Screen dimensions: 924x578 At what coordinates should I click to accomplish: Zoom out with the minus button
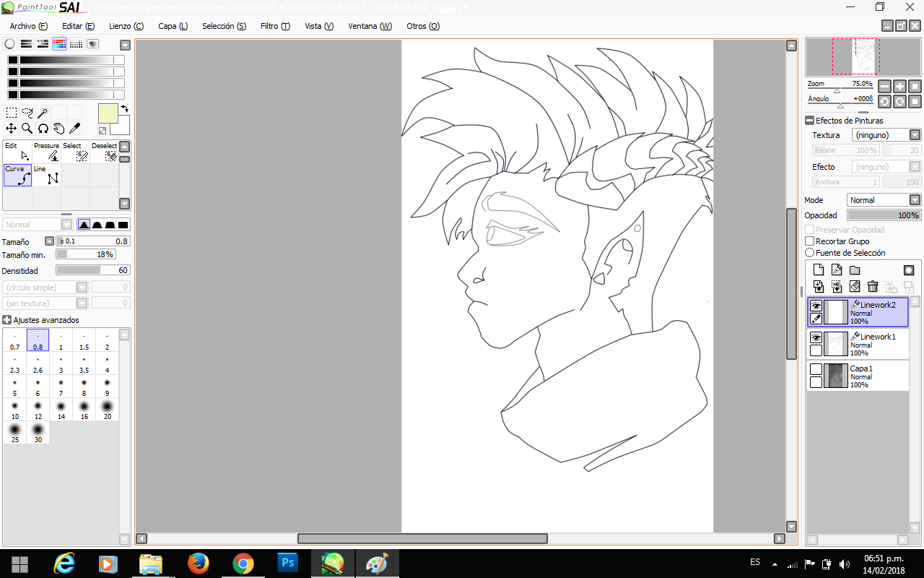tap(885, 86)
